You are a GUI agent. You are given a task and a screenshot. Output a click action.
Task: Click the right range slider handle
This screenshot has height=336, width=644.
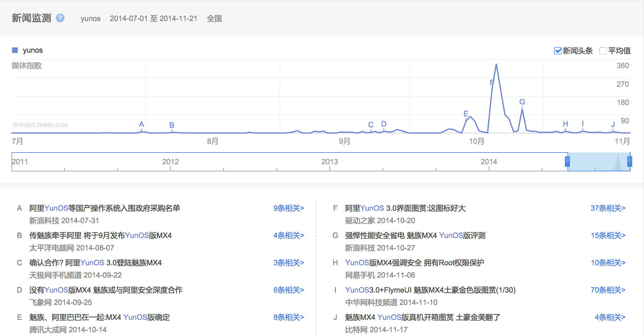(x=629, y=161)
